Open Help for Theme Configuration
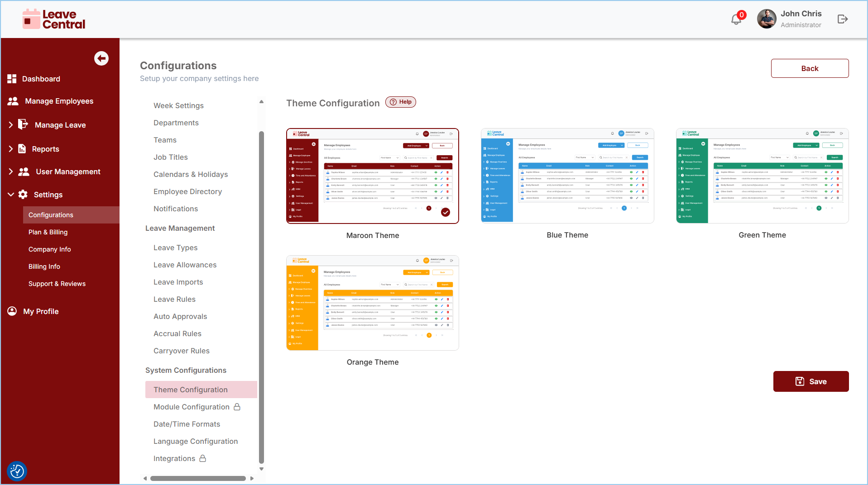Screen dimensions: 868x485 coord(401,102)
